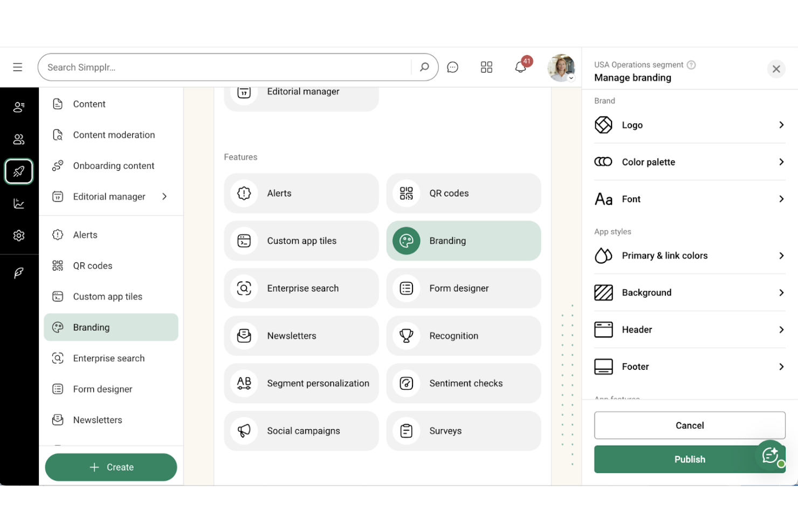Screen dimensions: 798x532
Task: Click the Create button at bottom left
Action: (x=111, y=467)
